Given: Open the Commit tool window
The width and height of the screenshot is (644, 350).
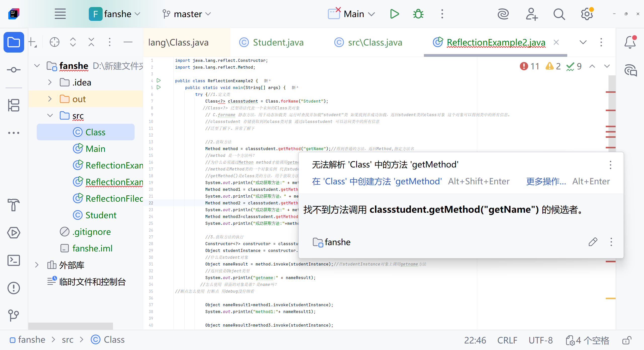Looking at the screenshot, I should pos(14,70).
